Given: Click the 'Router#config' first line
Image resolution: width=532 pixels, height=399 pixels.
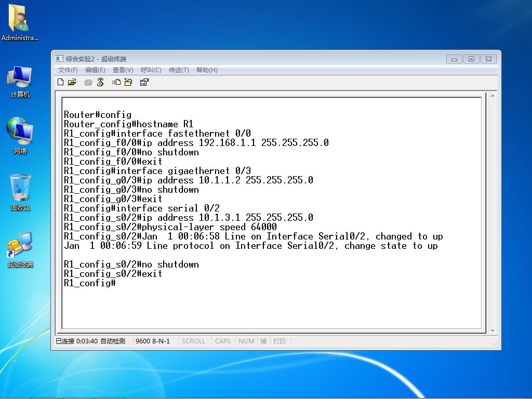Looking at the screenshot, I should 98,115.
